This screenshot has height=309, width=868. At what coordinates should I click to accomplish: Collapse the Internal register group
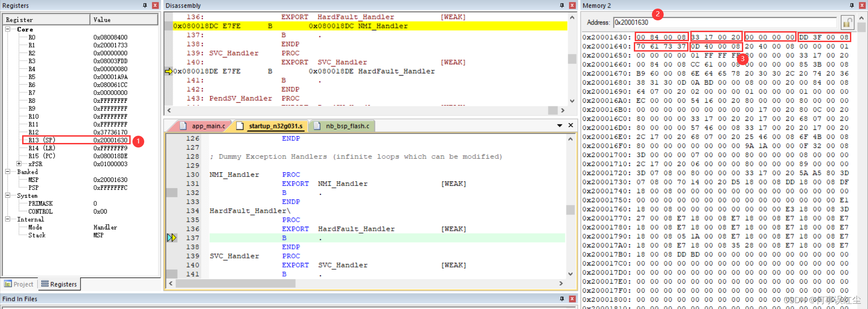[x=8, y=219]
